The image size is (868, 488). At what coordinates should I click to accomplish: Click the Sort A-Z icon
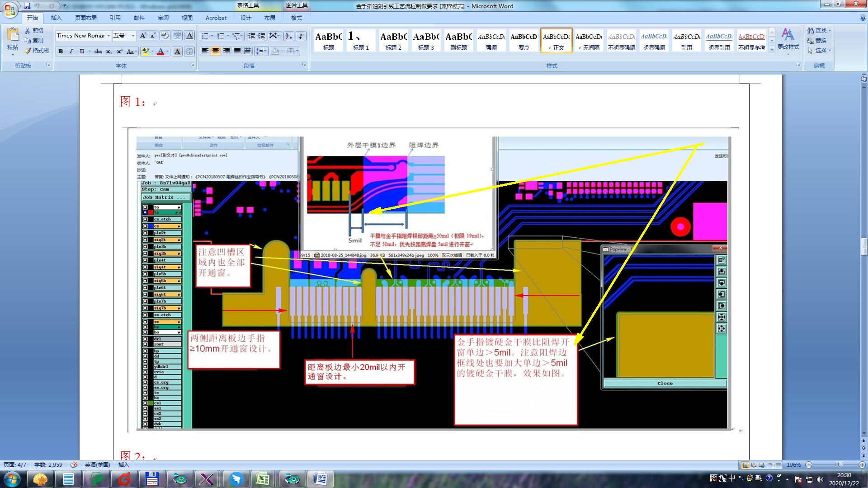click(x=288, y=36)
